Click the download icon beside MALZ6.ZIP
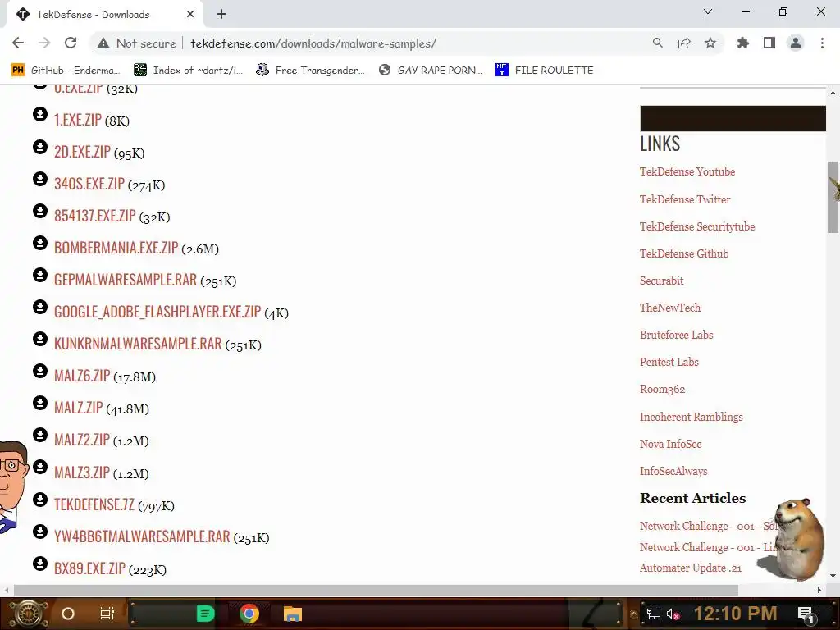 40,371
